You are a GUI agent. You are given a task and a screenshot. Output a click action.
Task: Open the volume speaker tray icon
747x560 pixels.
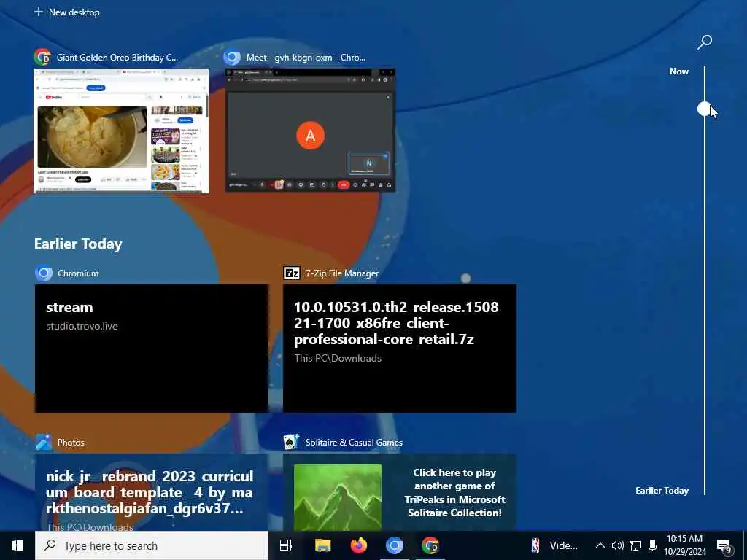click(x=617, y=545)
